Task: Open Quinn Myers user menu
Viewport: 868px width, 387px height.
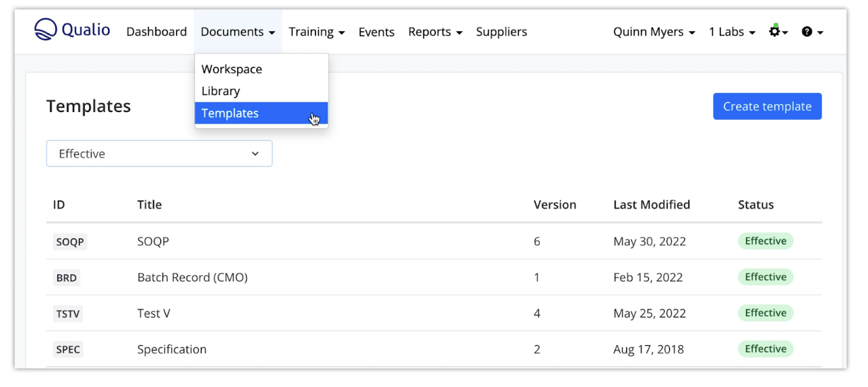Action: coord(653,32)
